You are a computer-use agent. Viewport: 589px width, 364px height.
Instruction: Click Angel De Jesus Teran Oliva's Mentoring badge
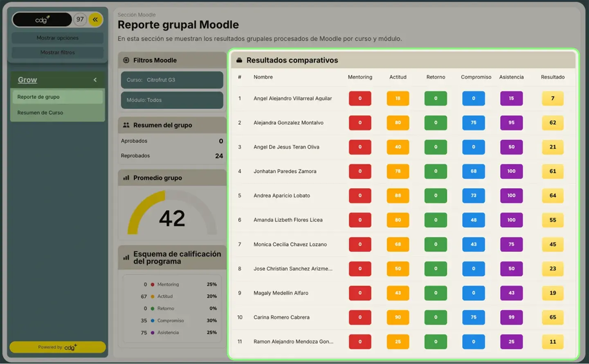(360, 147)
